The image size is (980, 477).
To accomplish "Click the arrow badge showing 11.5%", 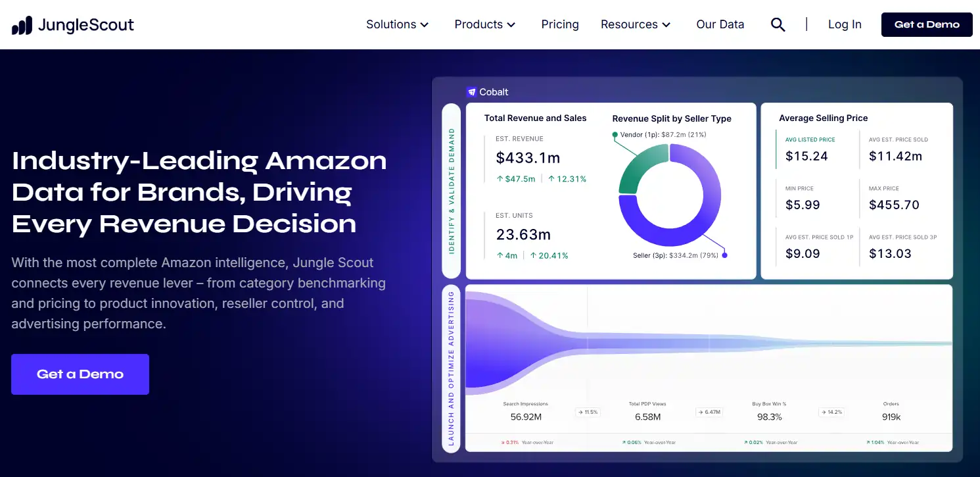I will (588, 412).
